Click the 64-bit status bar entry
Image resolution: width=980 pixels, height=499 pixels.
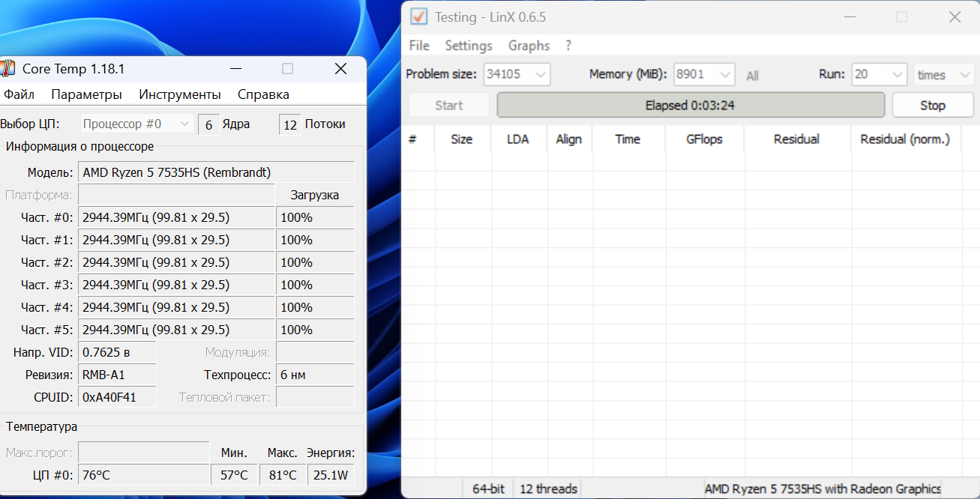point(488,489)
